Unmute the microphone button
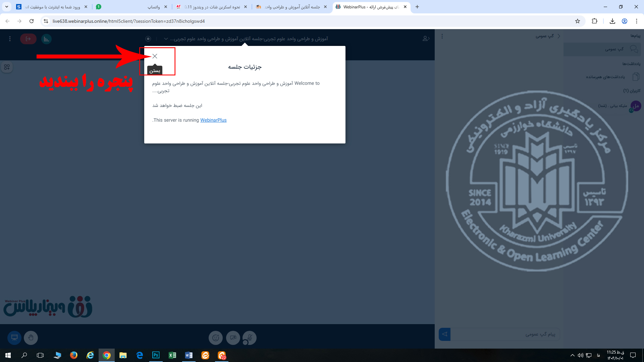The height and width of the screenshot is (362, 644). (249, 338)
